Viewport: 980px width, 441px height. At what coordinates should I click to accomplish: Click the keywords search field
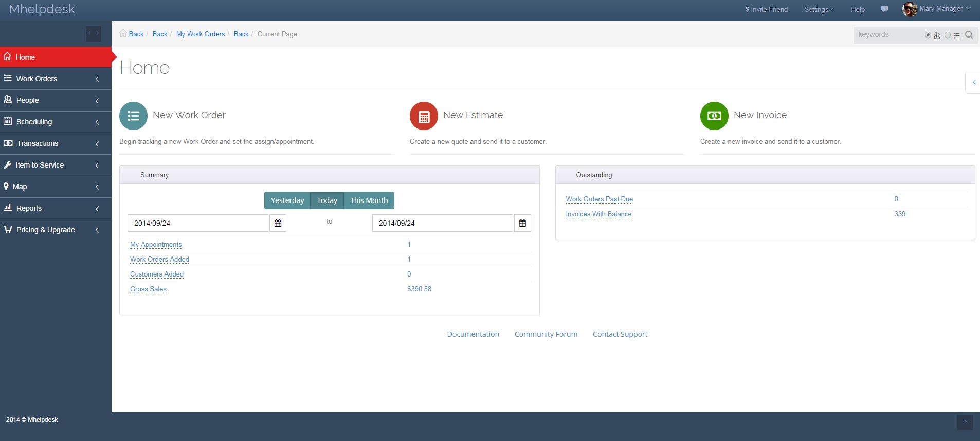pyautogui.click(x=888, y=35)
